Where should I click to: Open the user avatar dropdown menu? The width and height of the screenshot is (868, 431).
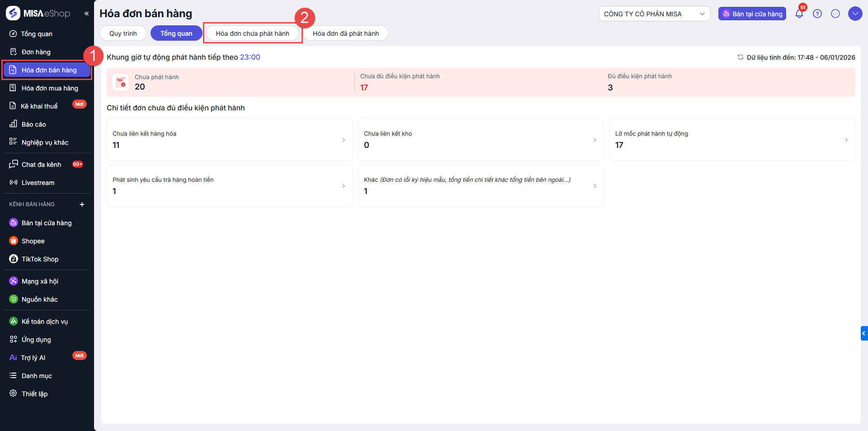(x=855, y=14)
